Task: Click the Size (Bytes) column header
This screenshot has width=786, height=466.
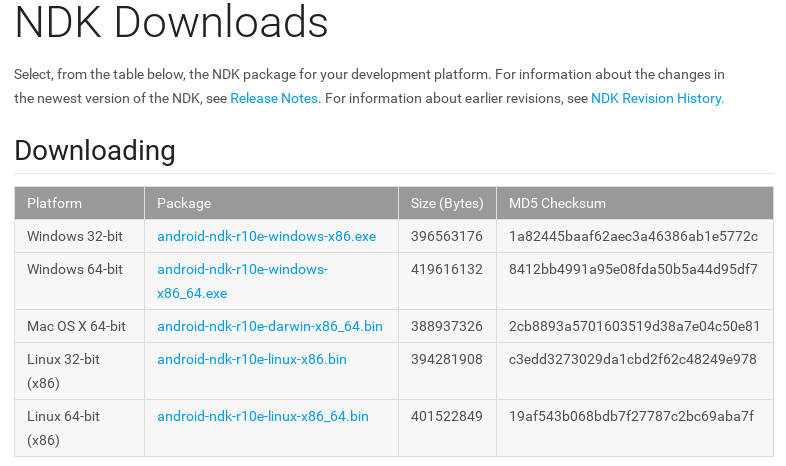Action: (x=447, y=203)
